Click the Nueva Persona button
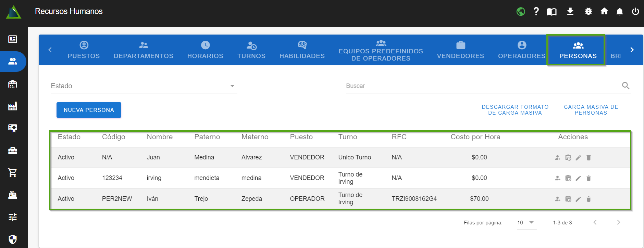The height and width of the screenshot is (248, 644). click(89, 110)
